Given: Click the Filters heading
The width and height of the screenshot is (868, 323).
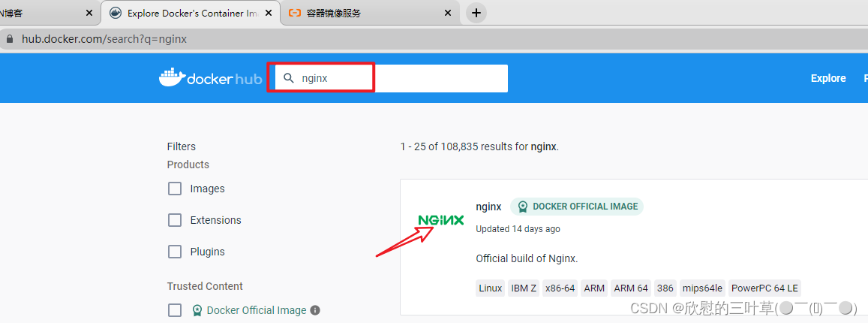Looking at the screenshot, I should coord(182,146).
